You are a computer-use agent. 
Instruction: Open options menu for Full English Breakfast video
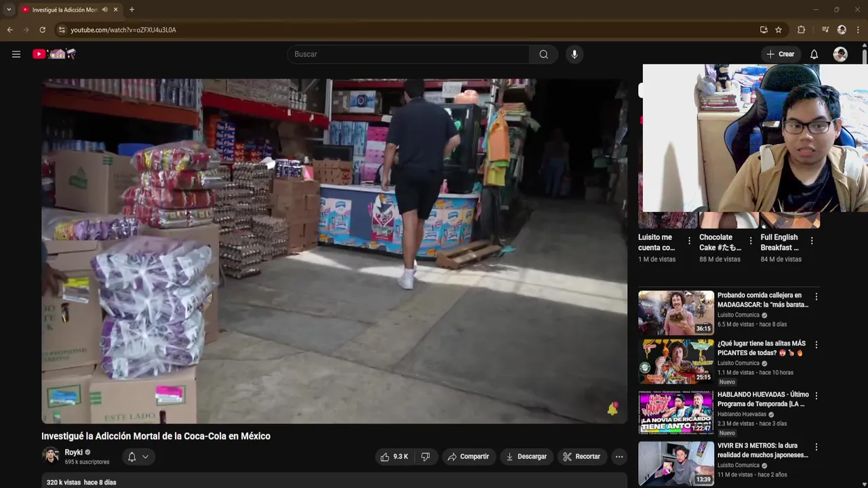coord(812,241)
